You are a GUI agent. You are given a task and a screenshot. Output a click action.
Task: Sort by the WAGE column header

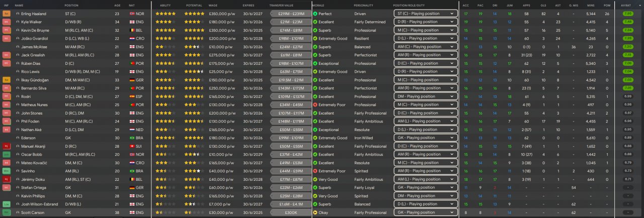pyautogui.click(x=213, y=5)
